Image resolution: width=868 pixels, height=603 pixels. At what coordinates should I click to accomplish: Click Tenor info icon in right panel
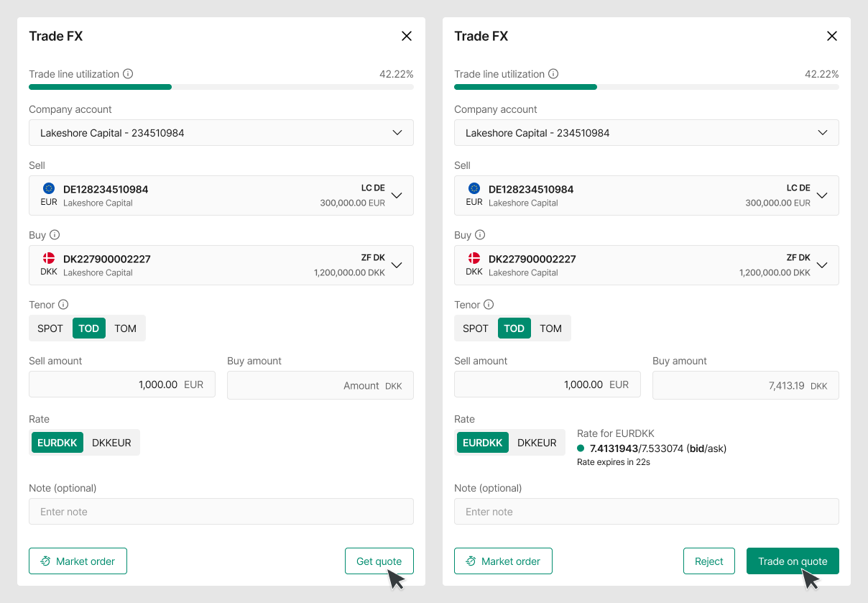point(489,305)
